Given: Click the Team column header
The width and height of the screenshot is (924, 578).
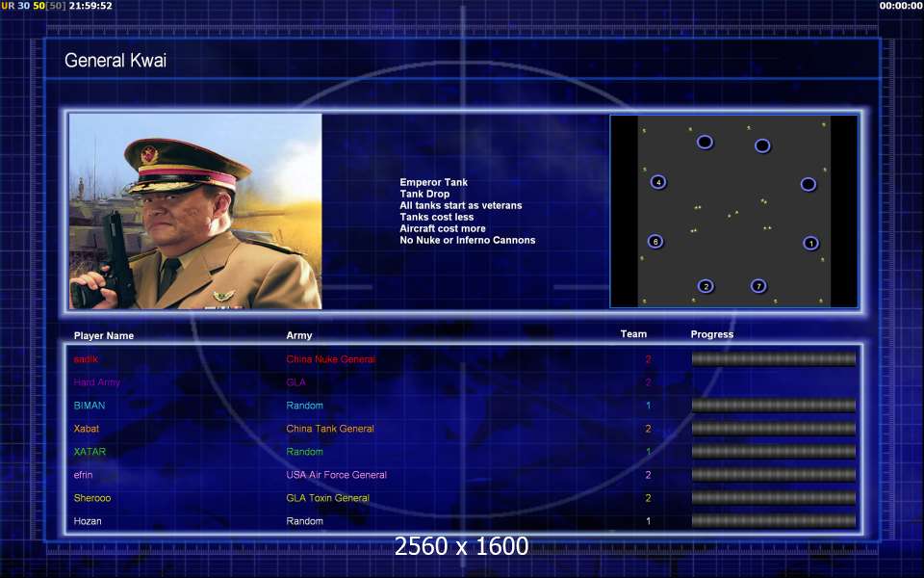Looking at the screenshot, I should click(x=633, y=334).
